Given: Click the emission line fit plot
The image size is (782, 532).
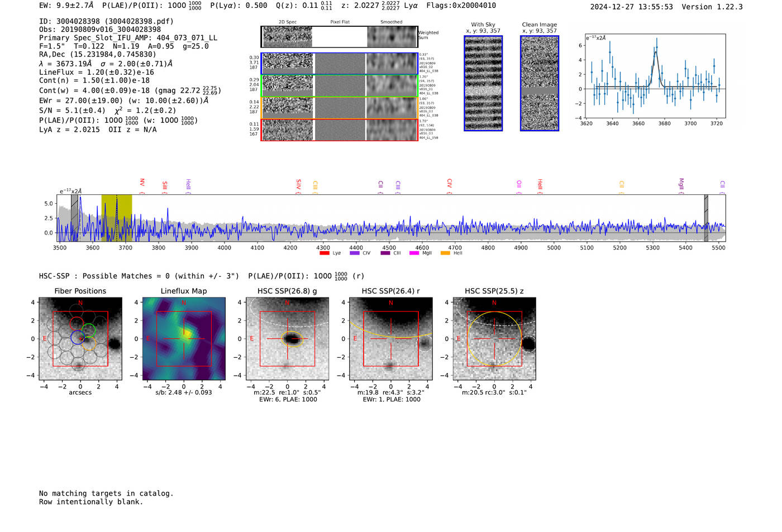Looking at the screenshot, I should (655, 76).
